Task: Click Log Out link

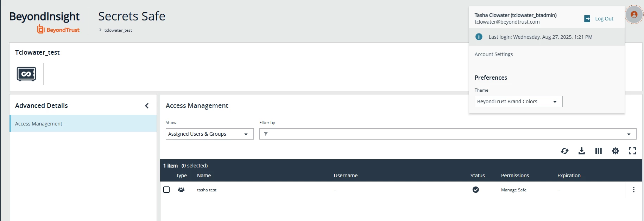Action: click(604, 19)
